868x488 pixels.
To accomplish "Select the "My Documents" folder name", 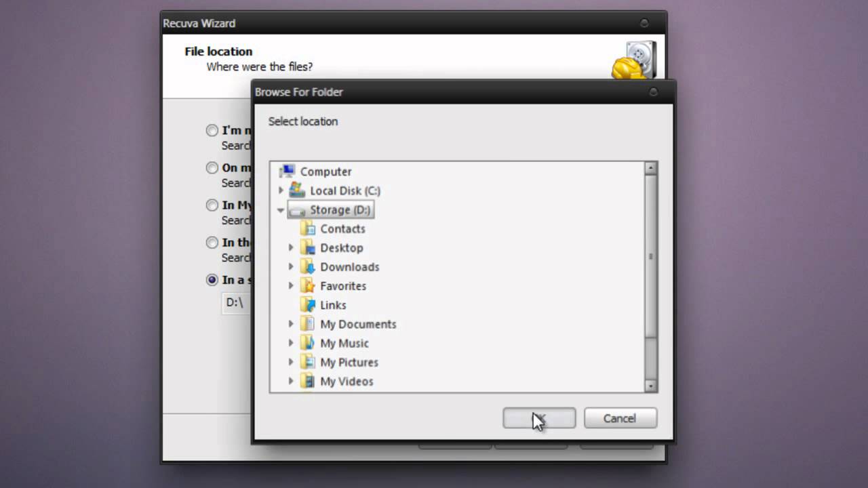I will pyautogui.click(x=358, y=323).
